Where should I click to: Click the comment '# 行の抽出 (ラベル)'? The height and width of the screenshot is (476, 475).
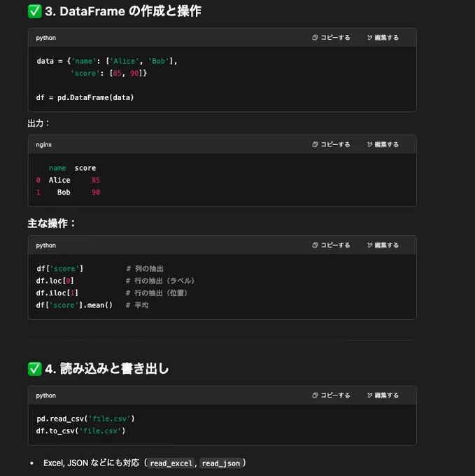[160, 281]
